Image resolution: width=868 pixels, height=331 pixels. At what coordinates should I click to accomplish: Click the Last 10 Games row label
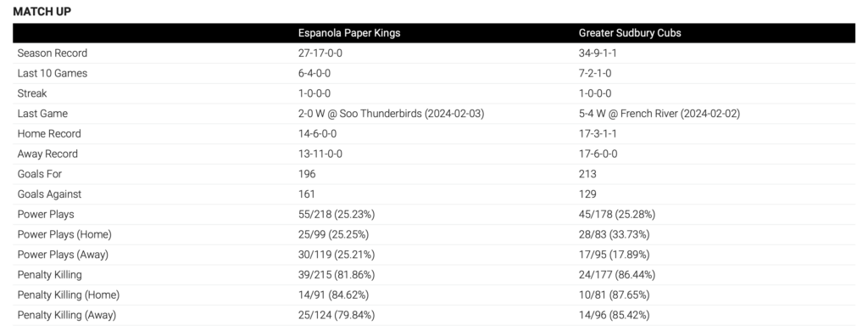[x=52, y=73]
